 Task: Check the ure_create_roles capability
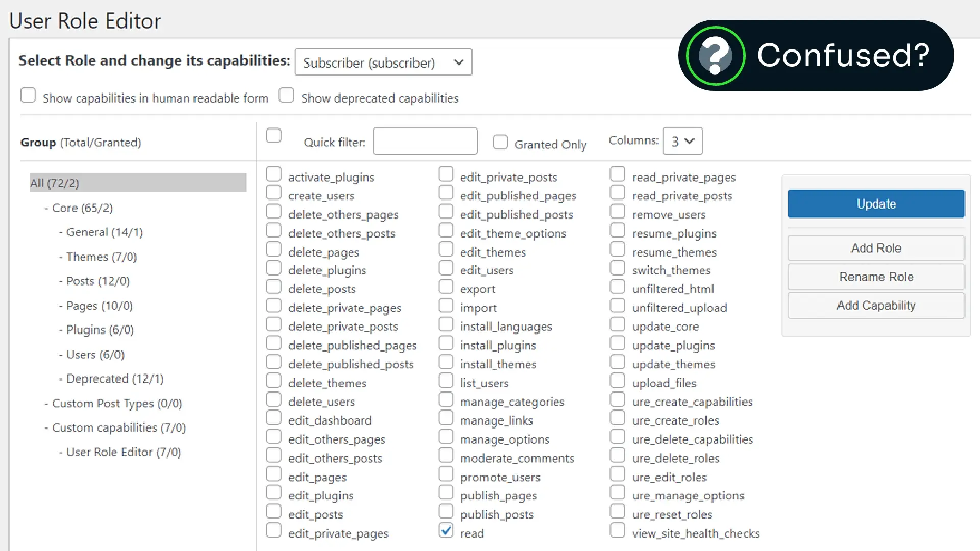click(618, 418)
